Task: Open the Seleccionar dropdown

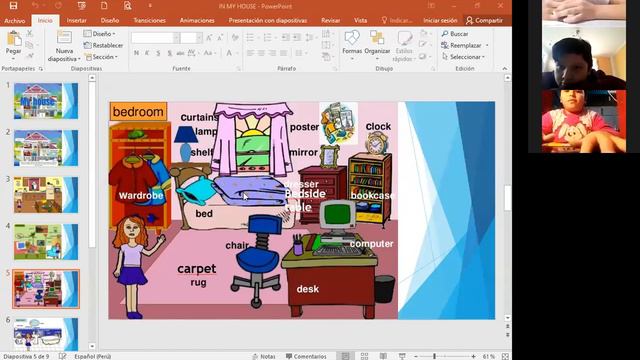Action: 463,57
